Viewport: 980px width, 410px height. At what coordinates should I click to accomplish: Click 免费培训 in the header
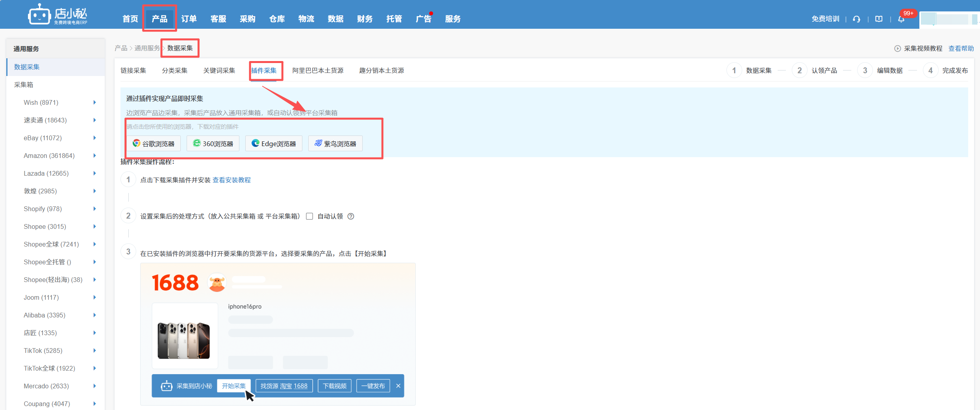point(825,19)
